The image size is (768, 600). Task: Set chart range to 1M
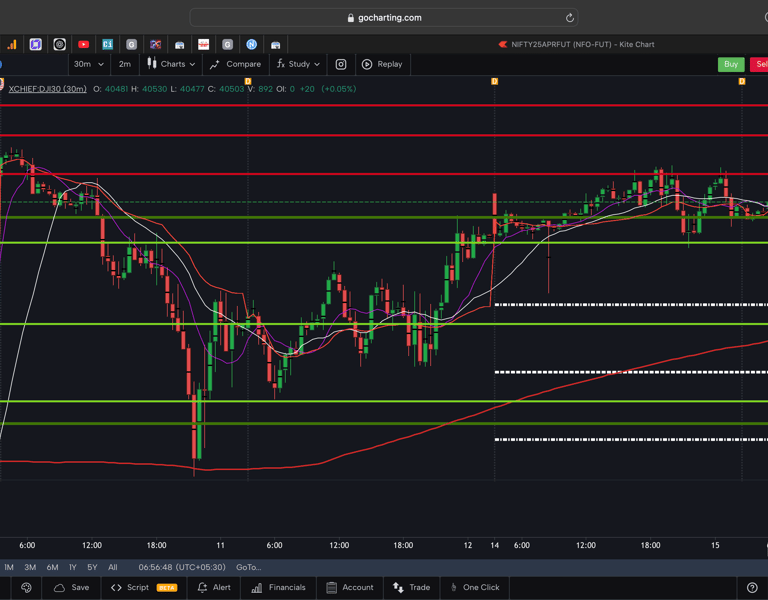(9, 567)
